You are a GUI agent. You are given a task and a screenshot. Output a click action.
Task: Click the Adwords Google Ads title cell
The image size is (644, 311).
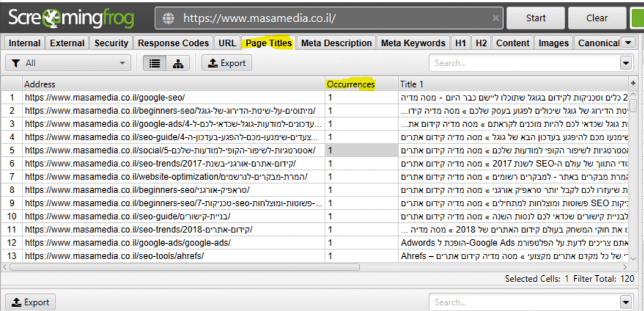click(513, 243)
